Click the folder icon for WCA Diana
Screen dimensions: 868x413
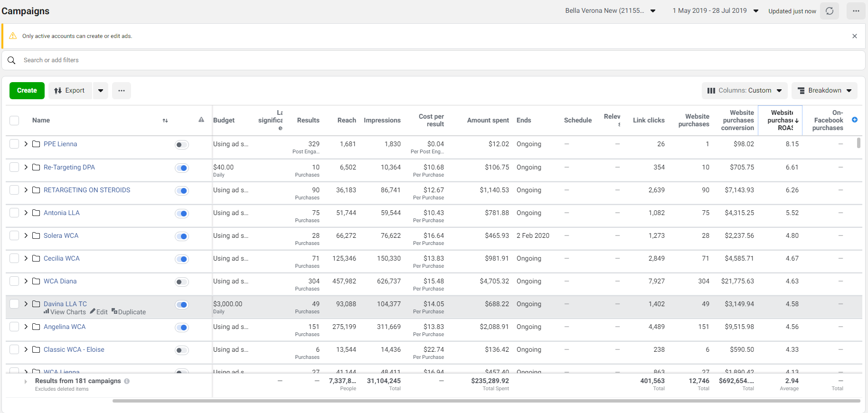click(x=36, y=281)
